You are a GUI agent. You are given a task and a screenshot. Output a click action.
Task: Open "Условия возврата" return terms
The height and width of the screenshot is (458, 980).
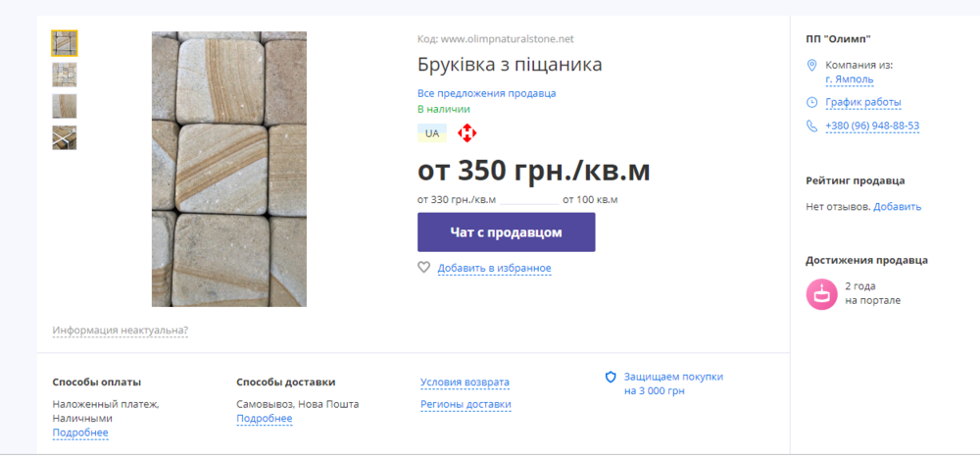tap(465, 382)
